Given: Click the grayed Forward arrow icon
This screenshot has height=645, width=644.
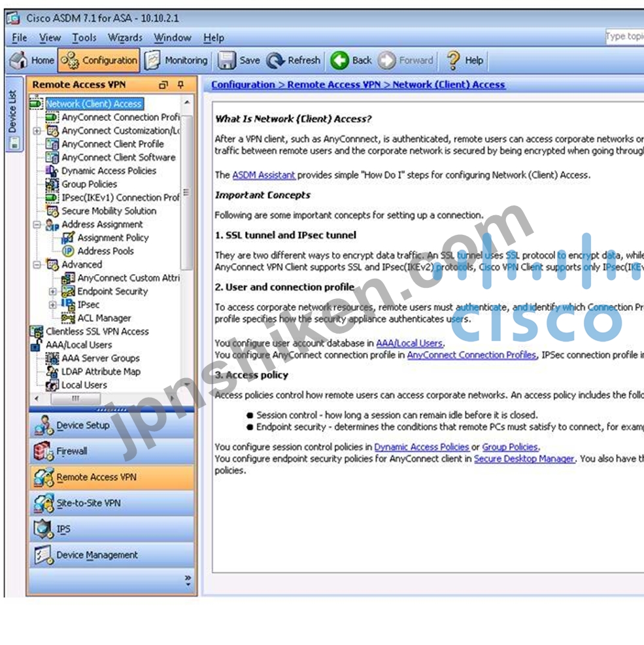Looking at the screenshot, I should pos(386,60).
